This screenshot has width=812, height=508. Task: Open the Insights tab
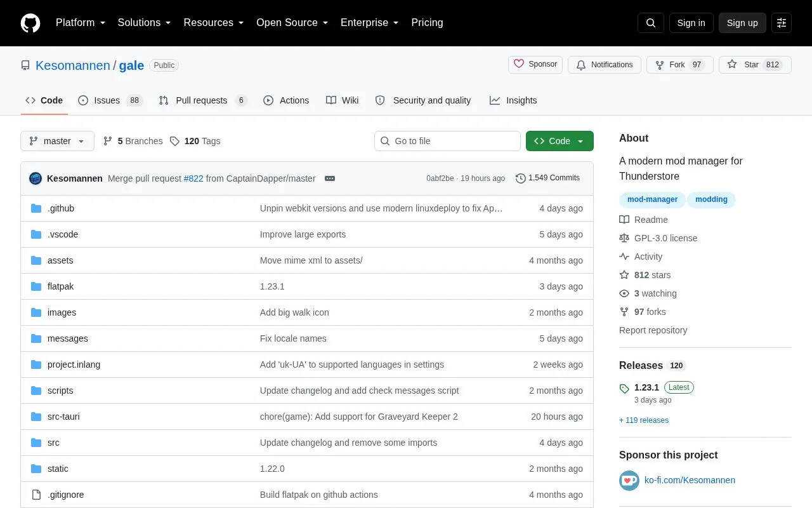[513, 100]
